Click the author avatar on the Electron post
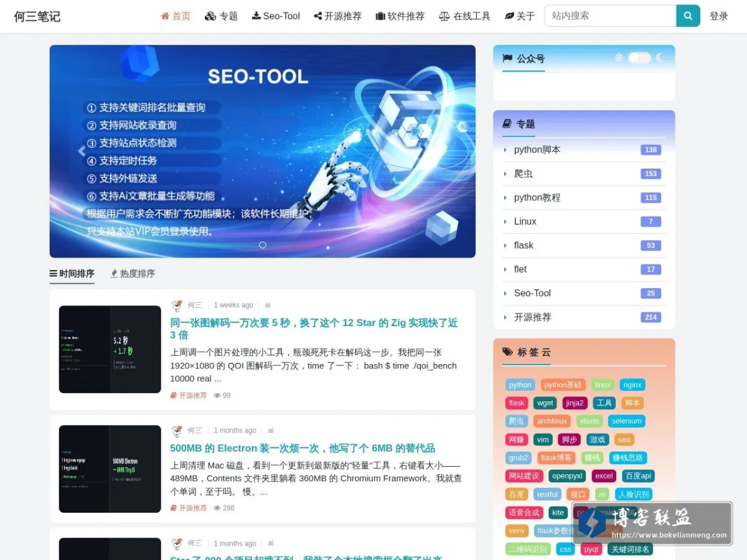 tap(177, 431)
